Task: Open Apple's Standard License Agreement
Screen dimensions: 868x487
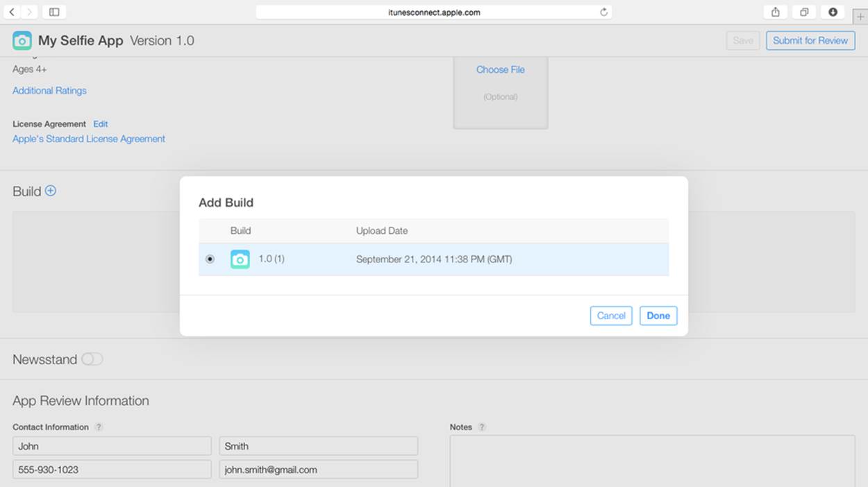Action: 89,139
